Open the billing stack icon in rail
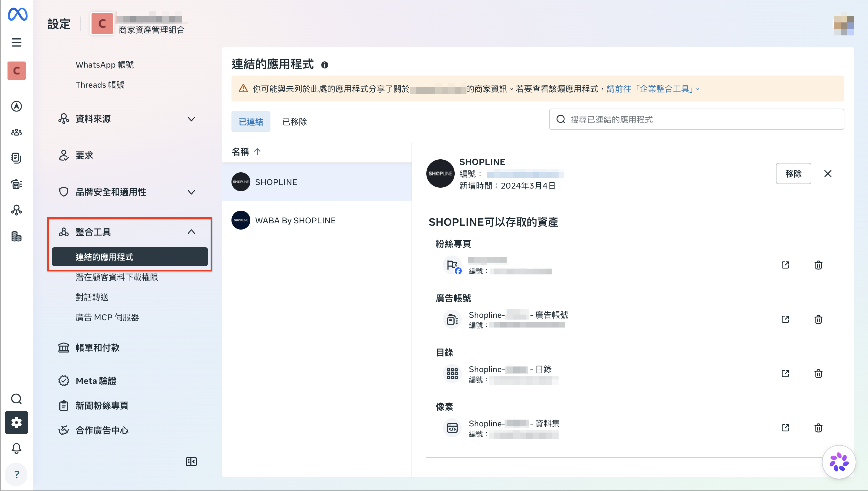 tap(17, 236)
